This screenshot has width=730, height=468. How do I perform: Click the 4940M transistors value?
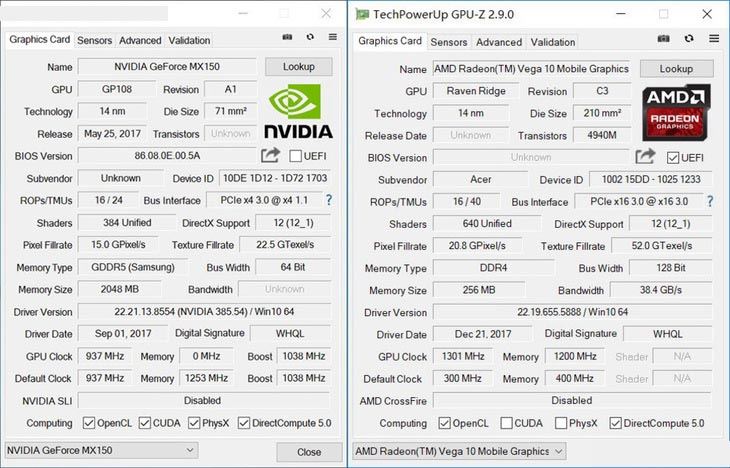click(x=602, y=135)
